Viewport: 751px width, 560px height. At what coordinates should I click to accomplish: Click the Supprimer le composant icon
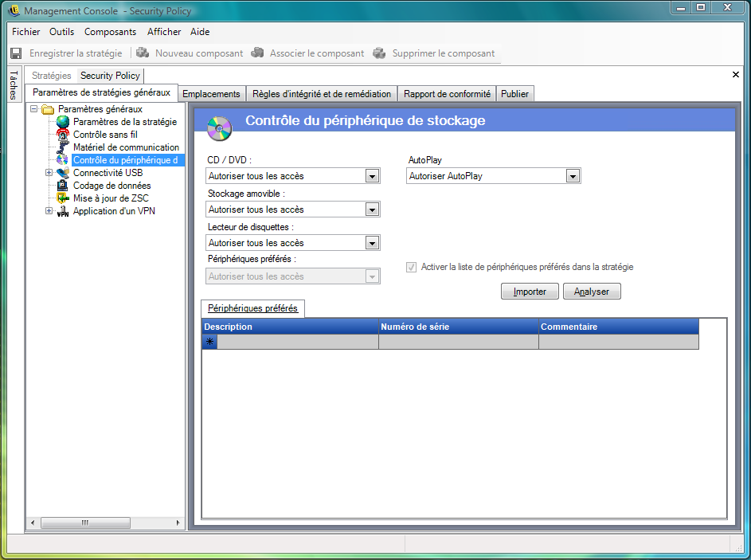[x=379, y=53]
